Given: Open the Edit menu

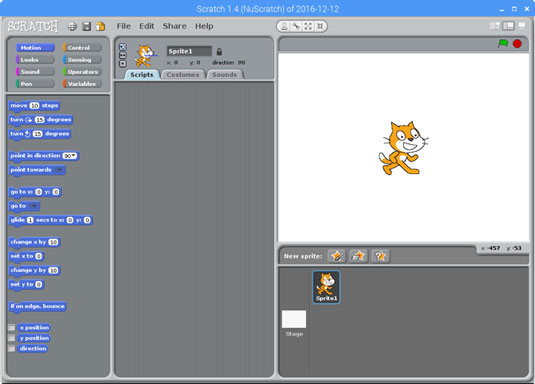Looking at the screenshot, I should coord(146,26).
